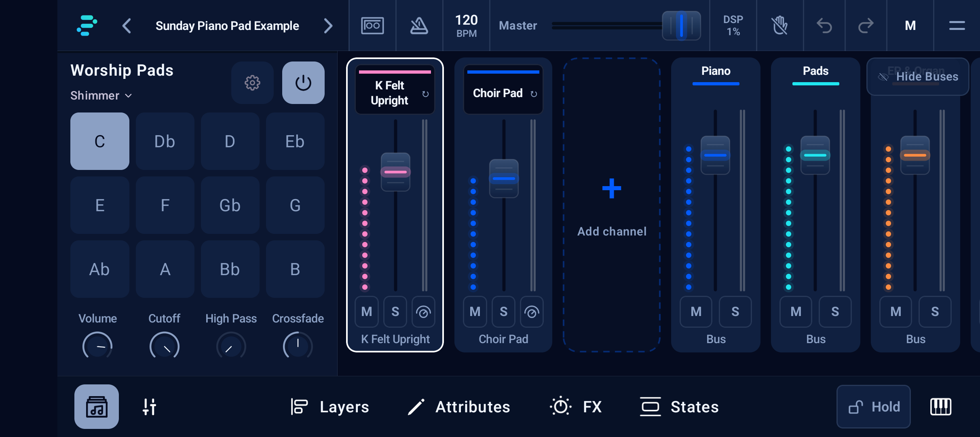Click the Crossfade knob
The width and height of the screenshot is (980, 437).
[298, 345]
